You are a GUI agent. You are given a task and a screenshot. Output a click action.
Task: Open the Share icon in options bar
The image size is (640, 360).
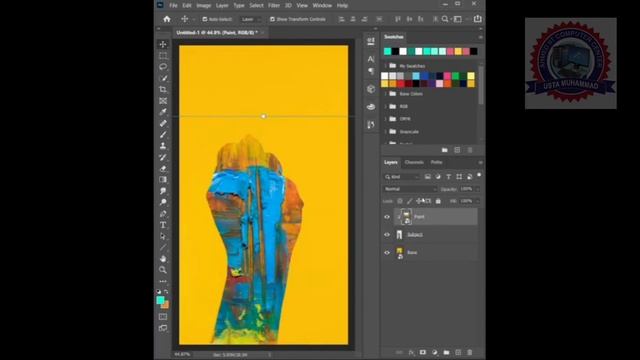tap(478, 19)
